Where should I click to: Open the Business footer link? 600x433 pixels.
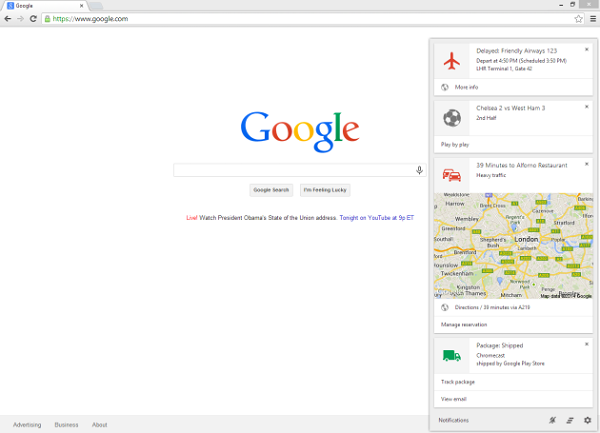point(66,425)
